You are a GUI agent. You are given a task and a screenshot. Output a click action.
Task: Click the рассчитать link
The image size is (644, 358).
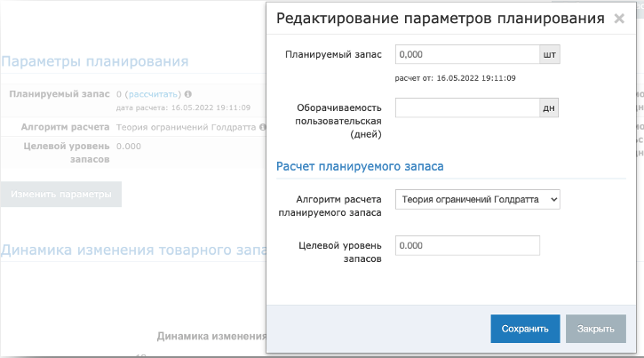(153, 94)
